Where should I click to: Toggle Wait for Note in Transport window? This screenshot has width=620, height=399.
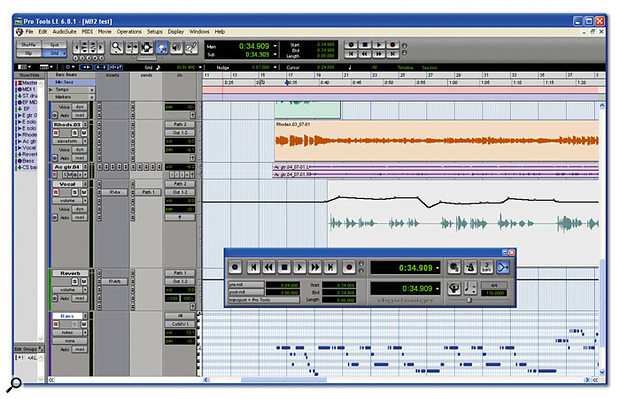[454, 268]
